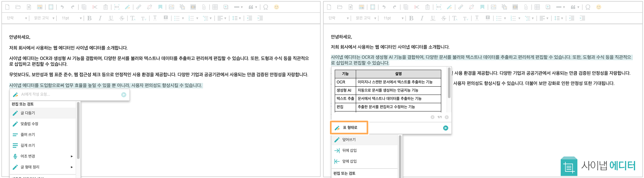Viewport: 644px width, 178px height.
Task: Click the full-screen frame icon in right editor
Action: [372, 7]
